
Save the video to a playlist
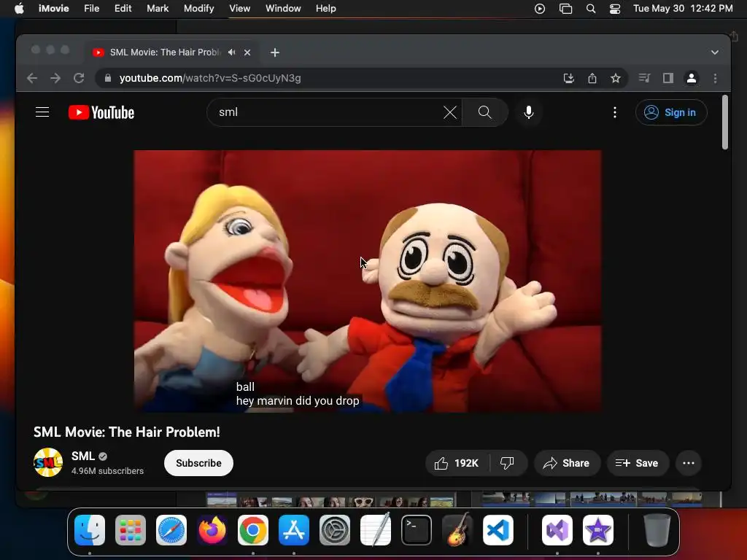[x=637, y=463]
